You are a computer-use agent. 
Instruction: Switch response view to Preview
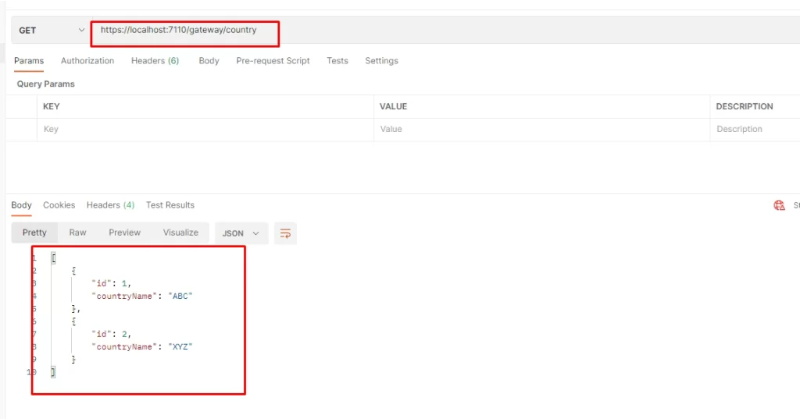[x=125, y=233]
